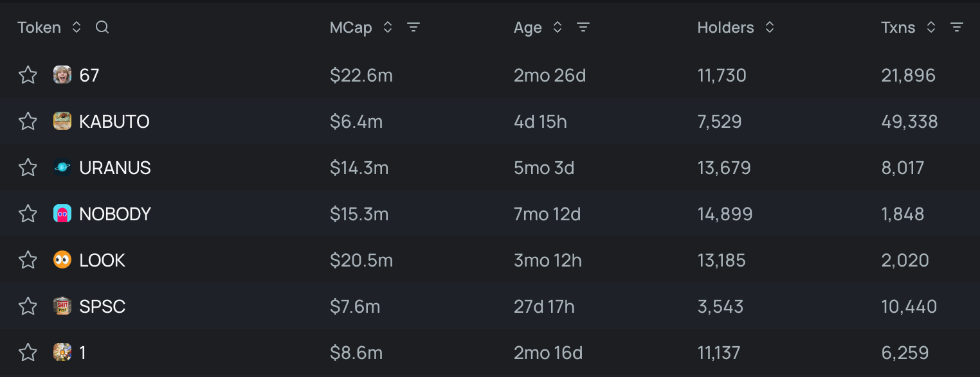Favorite the 67 token with star

(x=28, y=75)
